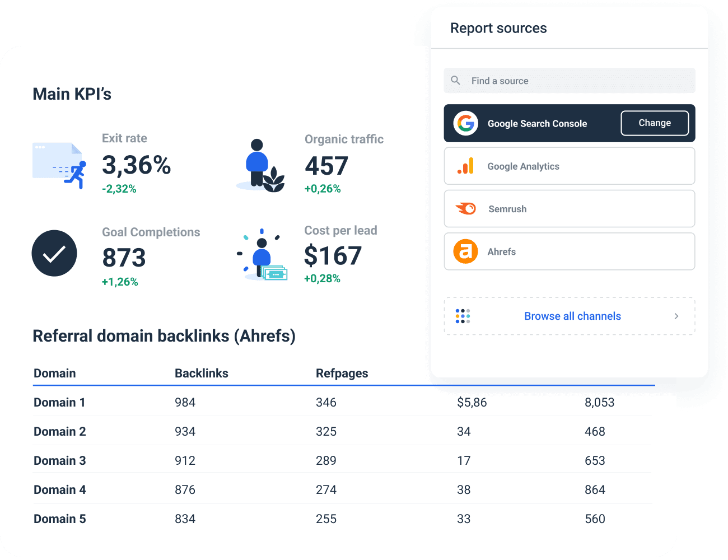Image resolution: width=728 pixels, height=560 pixels.
Task: Click the Goal Completions checkmark circle
Action: 54,253
